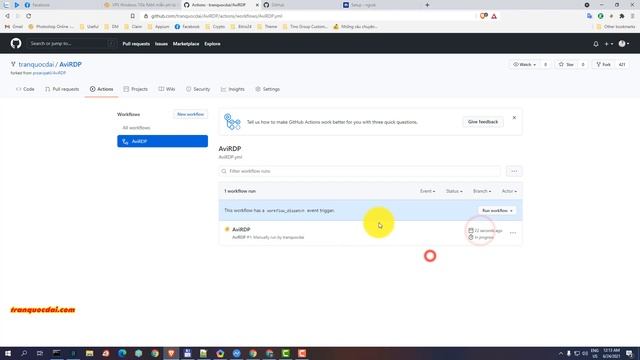Open the user avatar menu
The height and width of the screenshot is (360, 640).
[x=624, y=44]
